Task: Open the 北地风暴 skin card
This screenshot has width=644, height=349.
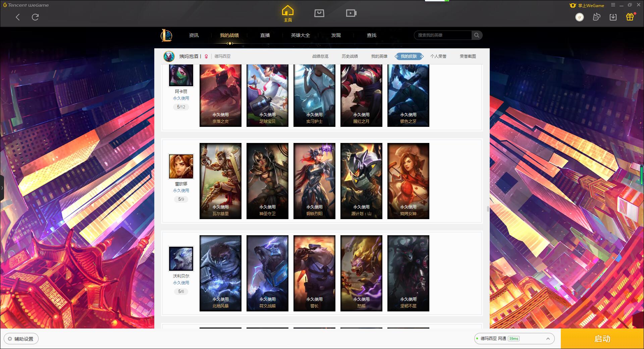Action: [220, 273]
